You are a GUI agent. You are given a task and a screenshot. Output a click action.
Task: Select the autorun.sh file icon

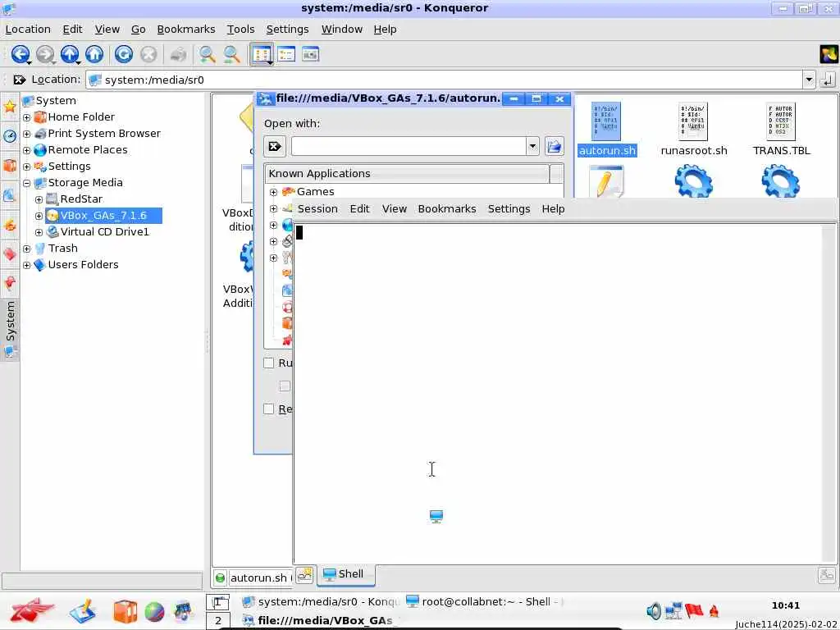(x=606, y=121)
